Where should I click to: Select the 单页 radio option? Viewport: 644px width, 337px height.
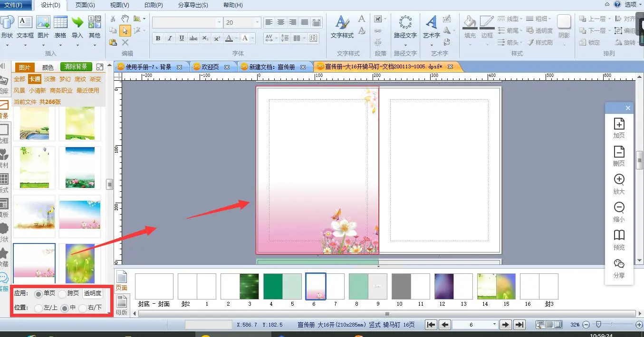pos(38,294)
